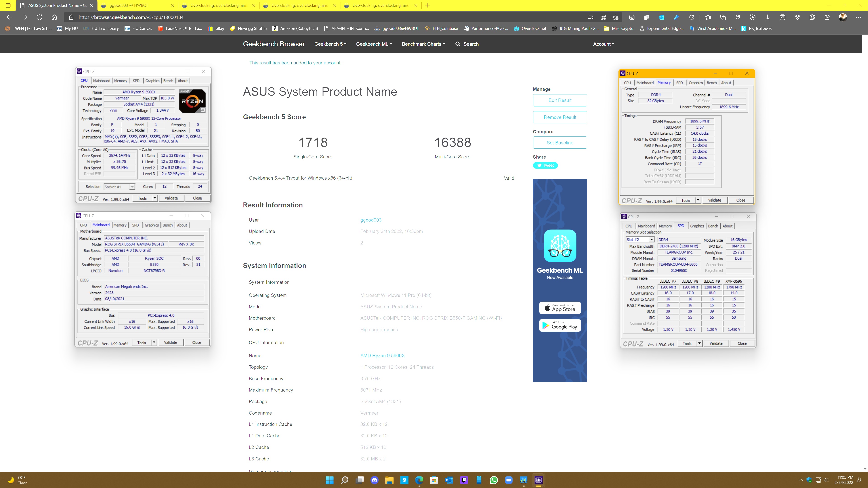The width and height of the screenshot is (868, 488).
Task: Expand the Account dropdown menu
Action: [x=604, y=44]
